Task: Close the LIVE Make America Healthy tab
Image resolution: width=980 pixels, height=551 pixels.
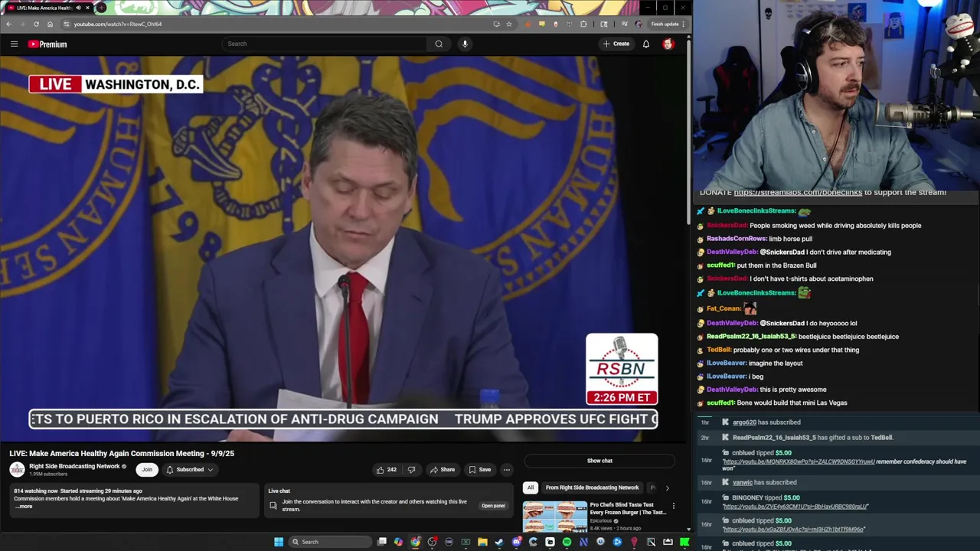Action: (87, 8)
